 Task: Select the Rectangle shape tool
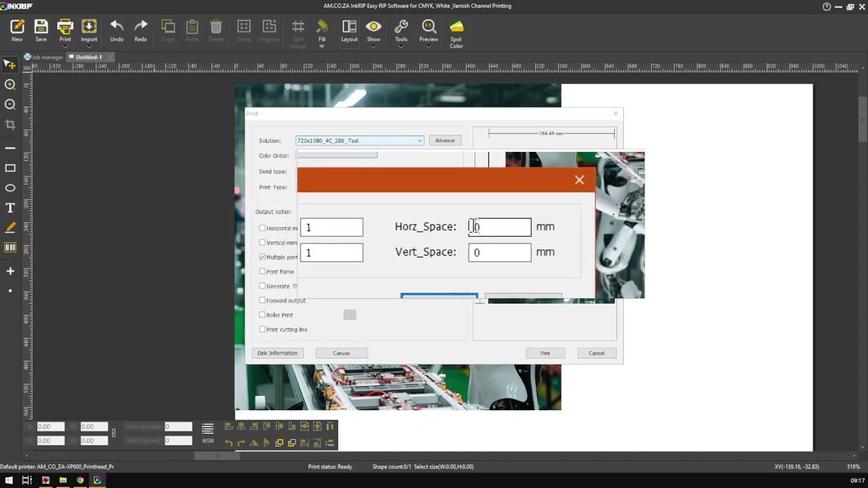pos(10,168)
